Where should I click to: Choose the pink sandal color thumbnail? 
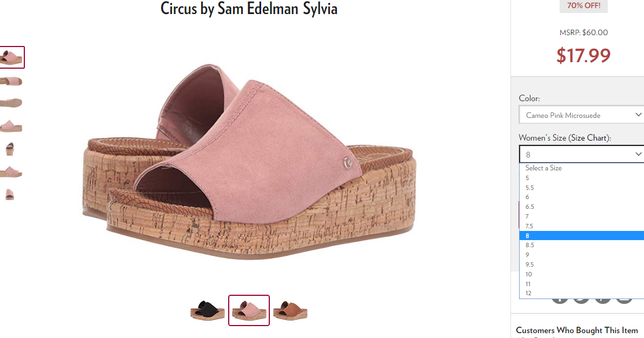click(x=249, y=310)
